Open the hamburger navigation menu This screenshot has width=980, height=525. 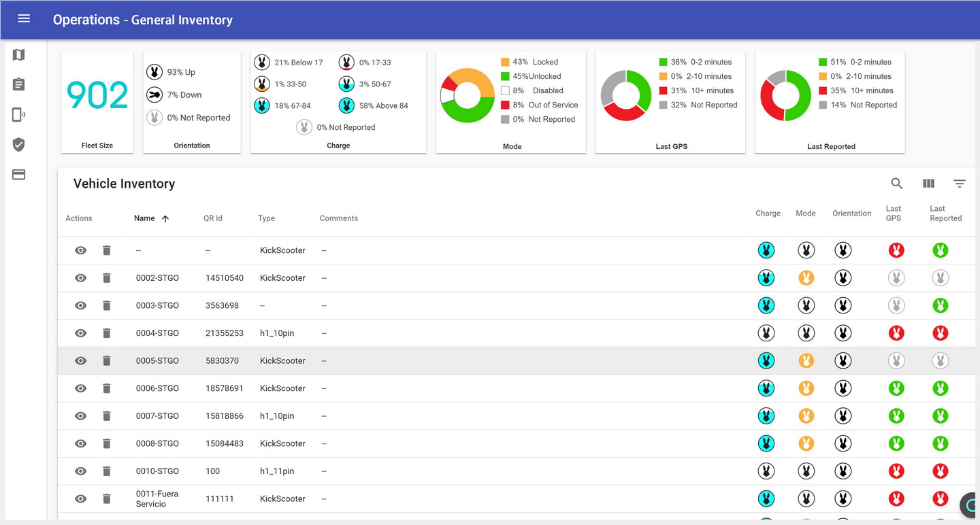point(24,18)
